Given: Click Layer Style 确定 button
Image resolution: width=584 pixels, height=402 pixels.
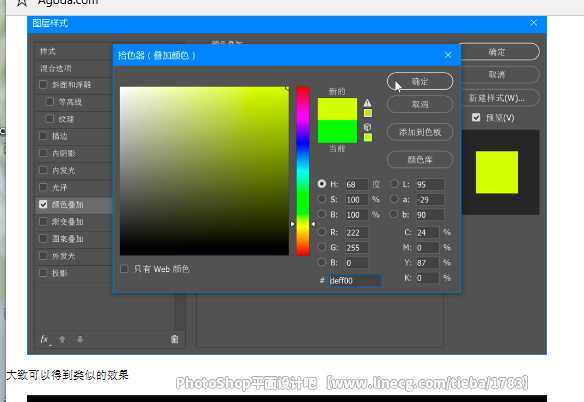Looking at the screenshot, I should point(500,52).
